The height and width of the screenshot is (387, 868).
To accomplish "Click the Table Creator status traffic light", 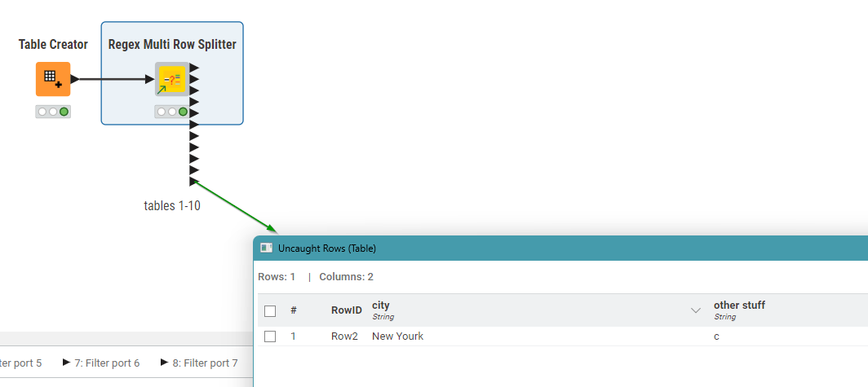I will 53,112.
